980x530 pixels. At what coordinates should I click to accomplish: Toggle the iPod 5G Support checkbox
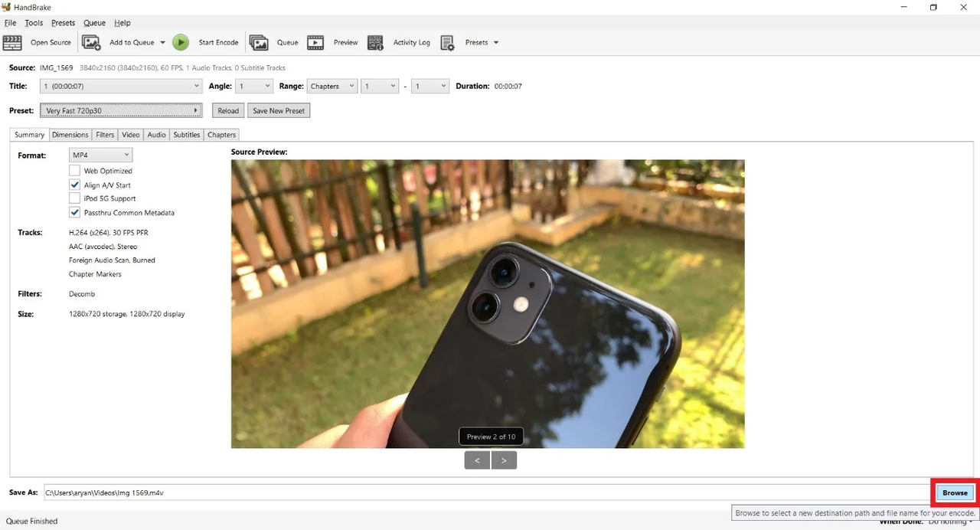(x=74, y=198)
